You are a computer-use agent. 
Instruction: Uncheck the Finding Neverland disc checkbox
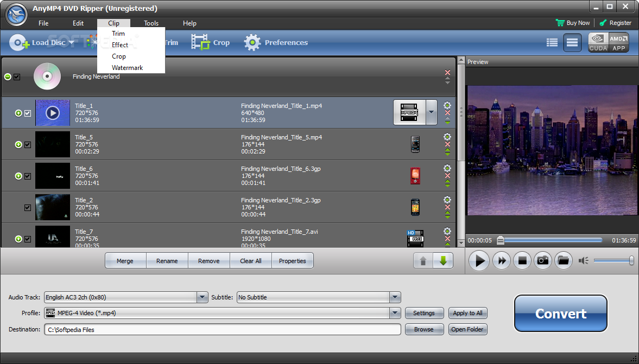[x=17, y=76]
